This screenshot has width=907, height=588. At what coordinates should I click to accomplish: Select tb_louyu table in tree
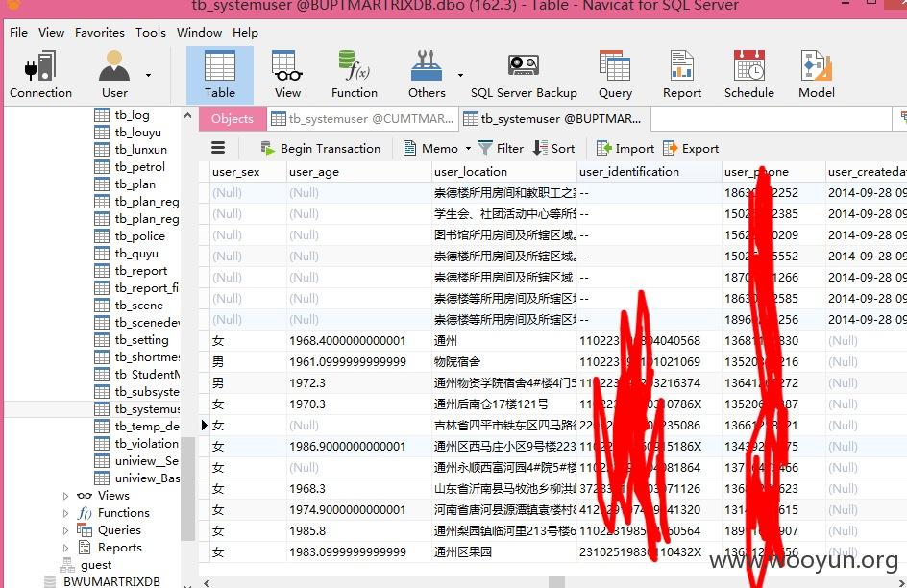pyautogui.click(x=137, y=133)
